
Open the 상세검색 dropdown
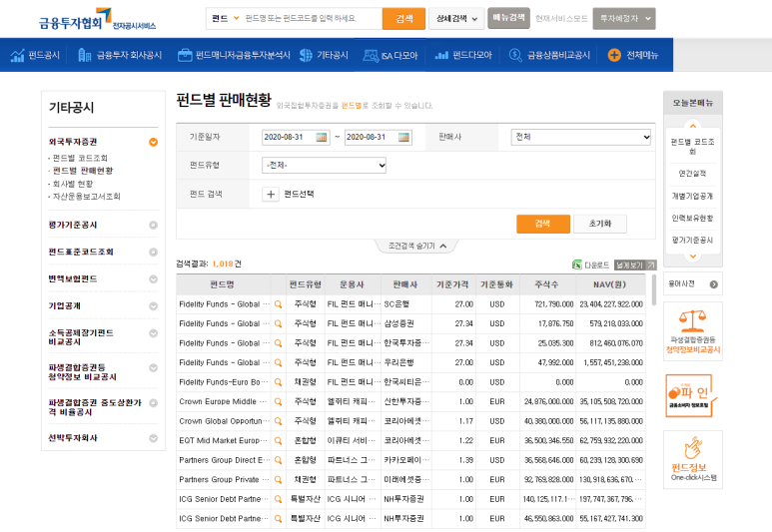(x=456, y=19)
